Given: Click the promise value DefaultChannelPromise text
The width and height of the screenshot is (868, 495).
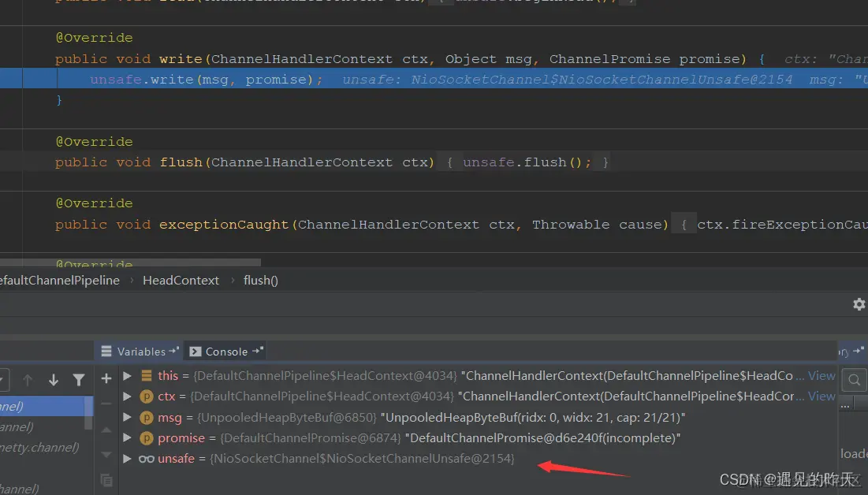Looking at the screenshot, I should tap(542, 438).
